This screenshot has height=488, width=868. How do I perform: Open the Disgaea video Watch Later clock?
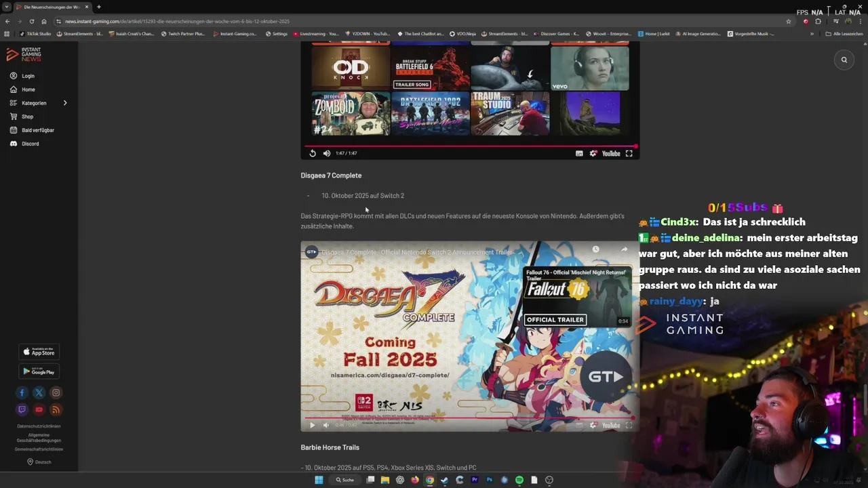tap(595, 249)
